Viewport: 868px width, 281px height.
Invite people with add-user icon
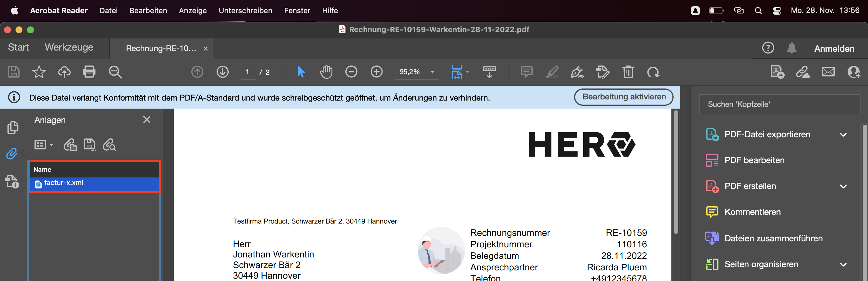click(854, 72)
